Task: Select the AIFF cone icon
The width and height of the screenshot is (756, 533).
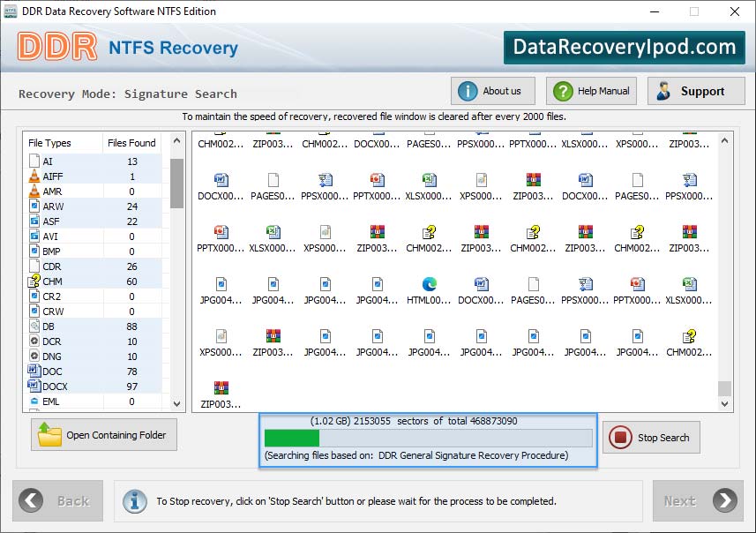Action: click(x=34, y=176)
